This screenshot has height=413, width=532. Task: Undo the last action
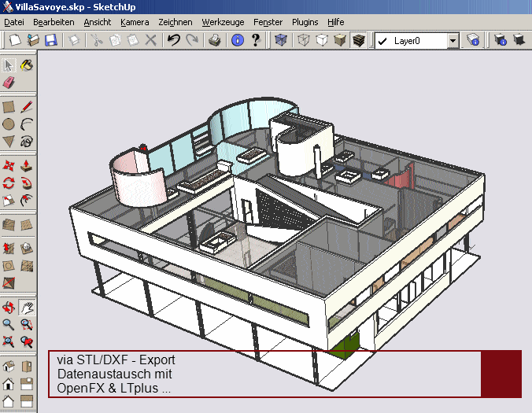(x=174, y=40)
